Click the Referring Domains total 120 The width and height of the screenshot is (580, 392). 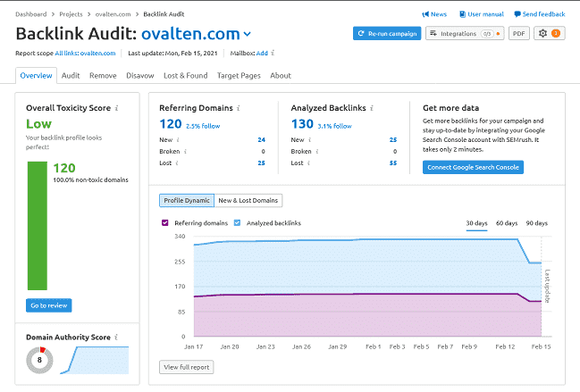[171, 124]
